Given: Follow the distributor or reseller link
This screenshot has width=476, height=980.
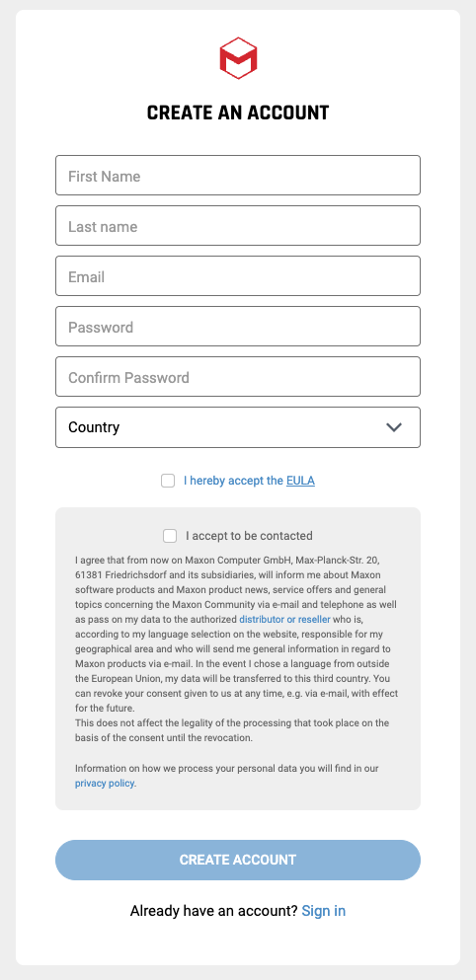Looking at the screenshot, I should coord(284,620).
